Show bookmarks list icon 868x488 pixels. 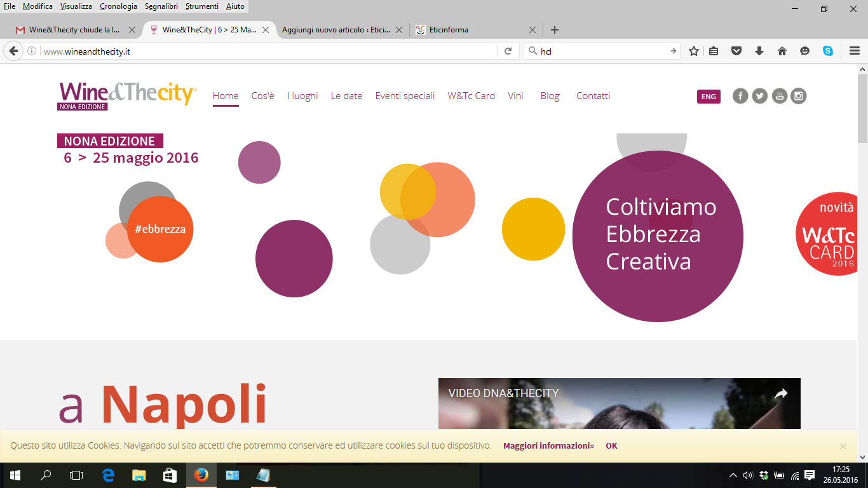point(714,51)
